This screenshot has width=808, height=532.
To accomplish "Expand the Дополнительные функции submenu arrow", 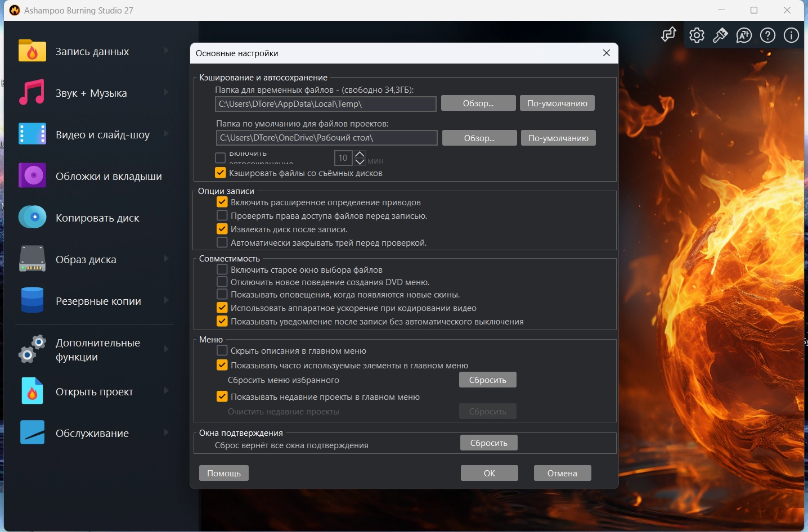I will 166,349.
